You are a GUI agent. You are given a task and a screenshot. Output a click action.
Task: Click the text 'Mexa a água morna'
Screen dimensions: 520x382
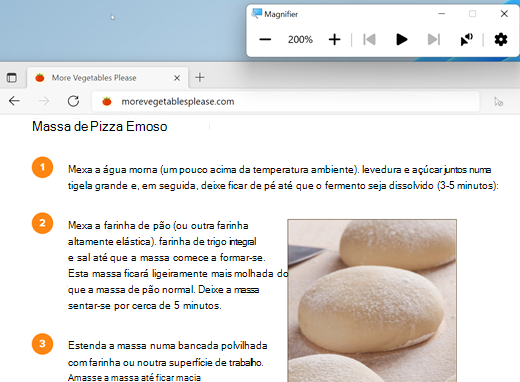point(112,170)
